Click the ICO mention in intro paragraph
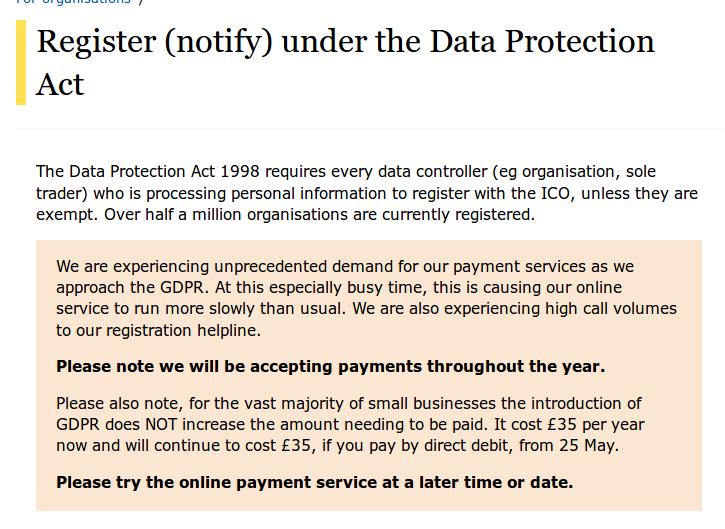Viewport: 725px width, 529px height. coord(557,193)
